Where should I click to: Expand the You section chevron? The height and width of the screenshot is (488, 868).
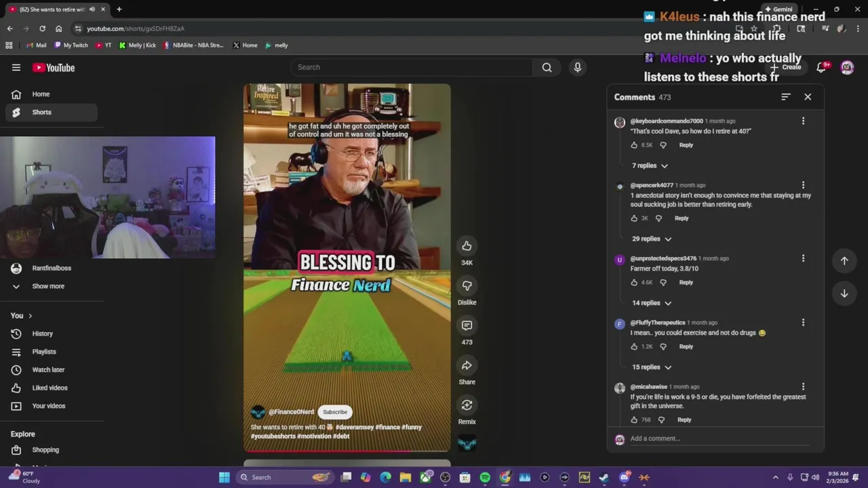(x=30, y=316)
